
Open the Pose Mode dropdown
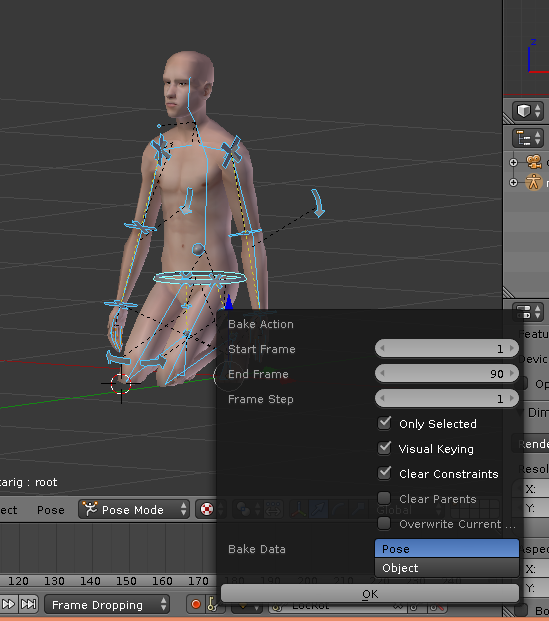click(134, 509)
